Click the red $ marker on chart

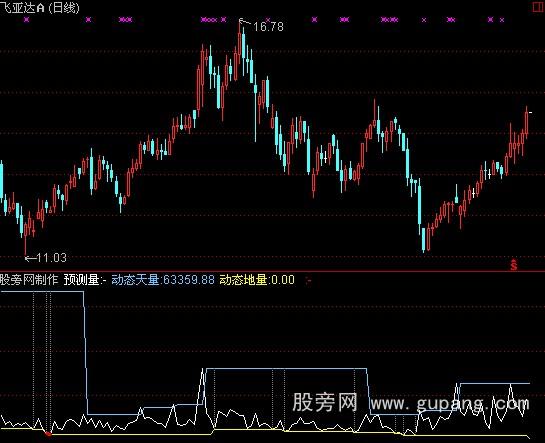point(514,265)
